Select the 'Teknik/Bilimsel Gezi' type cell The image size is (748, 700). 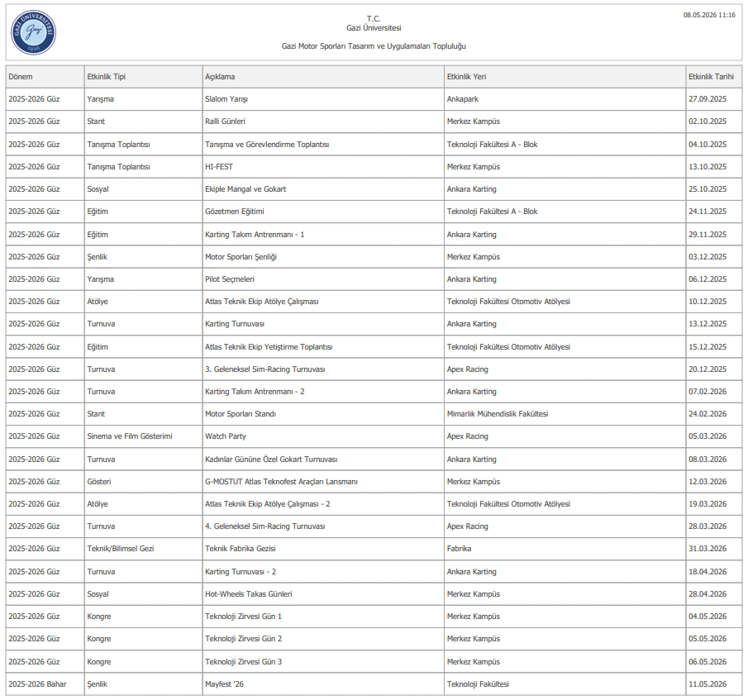pos(144,550)
